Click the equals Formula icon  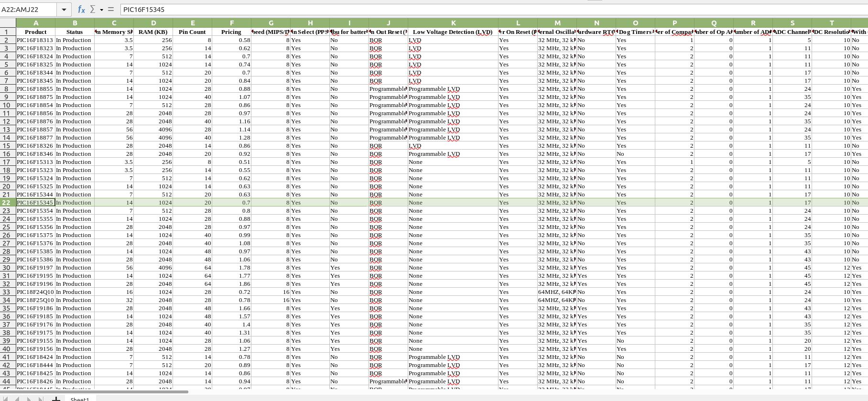[111, 9]
